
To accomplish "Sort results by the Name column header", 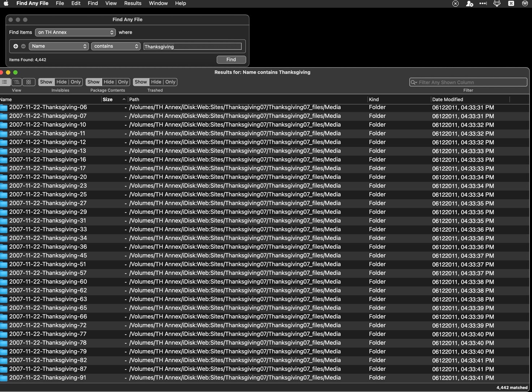I will point(51,99).
